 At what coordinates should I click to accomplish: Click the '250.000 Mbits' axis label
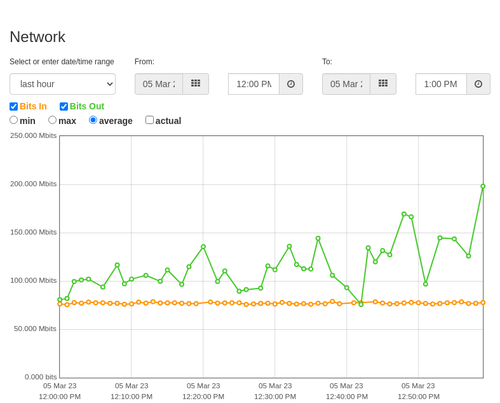tap(33, 136)
